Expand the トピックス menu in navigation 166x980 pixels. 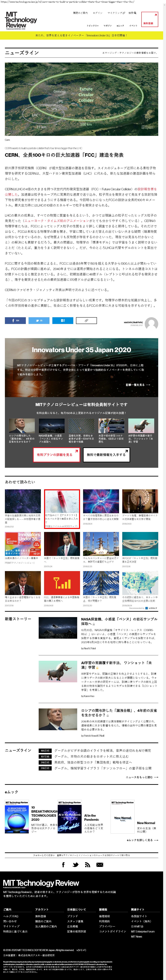coord(92,25)
